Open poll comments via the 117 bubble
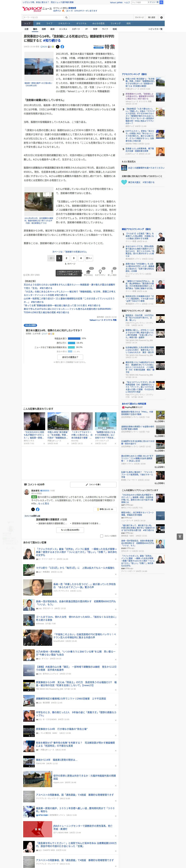The height and width of the screenshot is (868, 186). [x=45, y=334]
